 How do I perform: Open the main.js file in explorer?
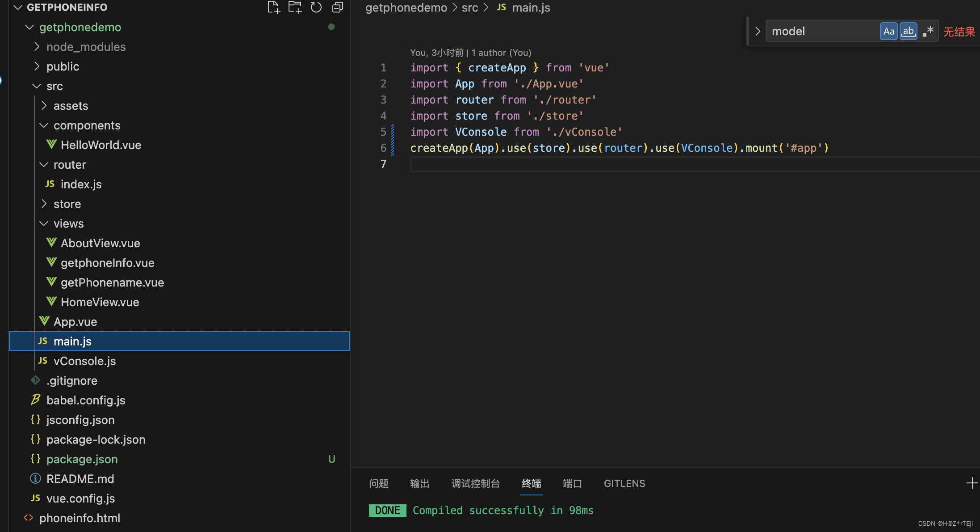(x=179, y=341)
